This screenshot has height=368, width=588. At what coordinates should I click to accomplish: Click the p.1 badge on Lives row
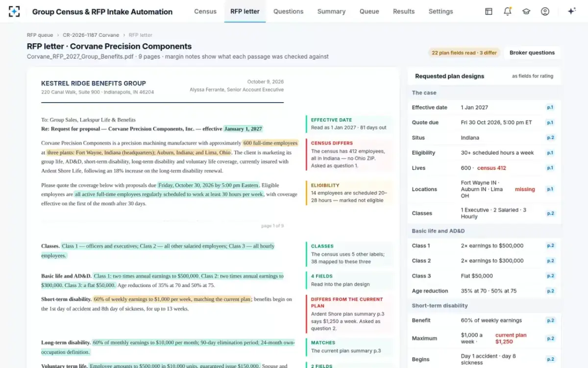(550, 168)
